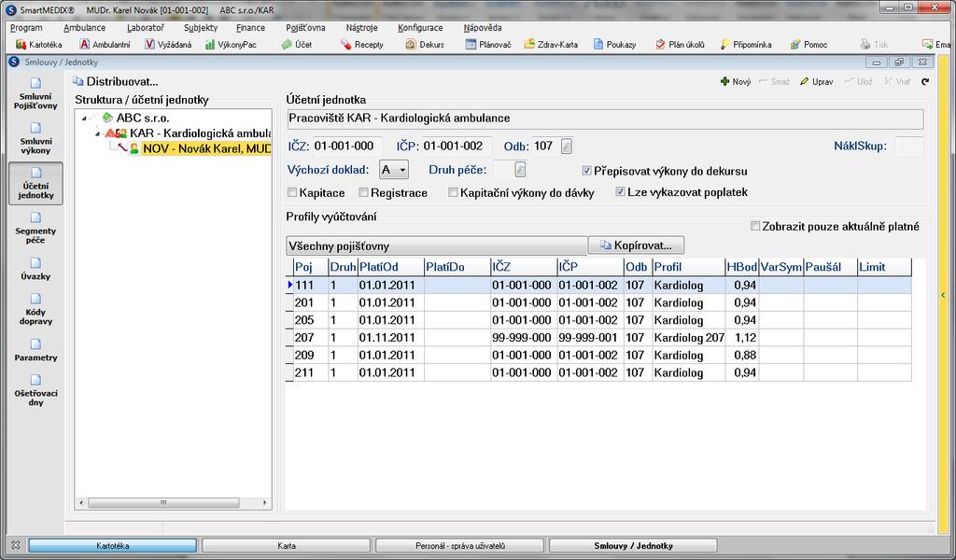Click the Kopírovat... button
Image resolution: width=956 pixels, height=560 pixels.
[x=636, y=245]
